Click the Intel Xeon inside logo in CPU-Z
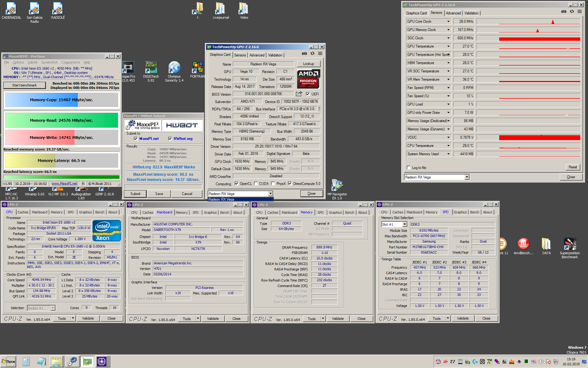 point(107,231)
